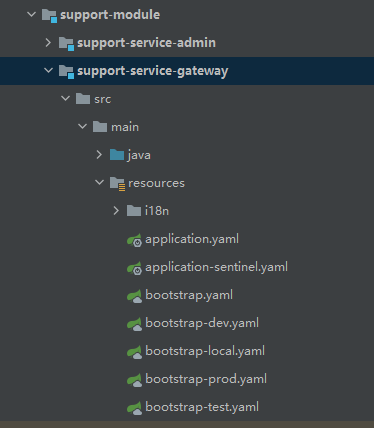
Task: Collapse the main folder arrow
Action: coord(82,126)
